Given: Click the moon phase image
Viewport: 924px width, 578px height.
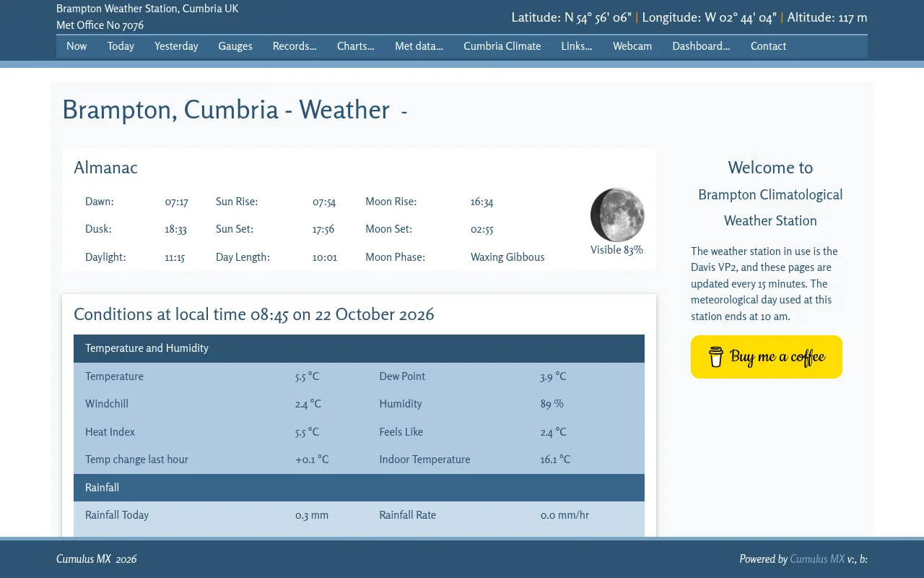Looking at the screenshot, I should coord(617,215).
